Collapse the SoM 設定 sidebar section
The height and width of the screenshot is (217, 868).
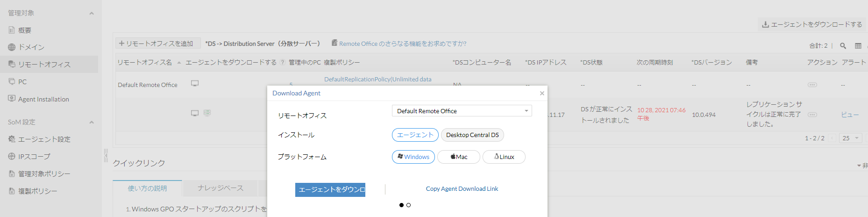click(92, 122)
